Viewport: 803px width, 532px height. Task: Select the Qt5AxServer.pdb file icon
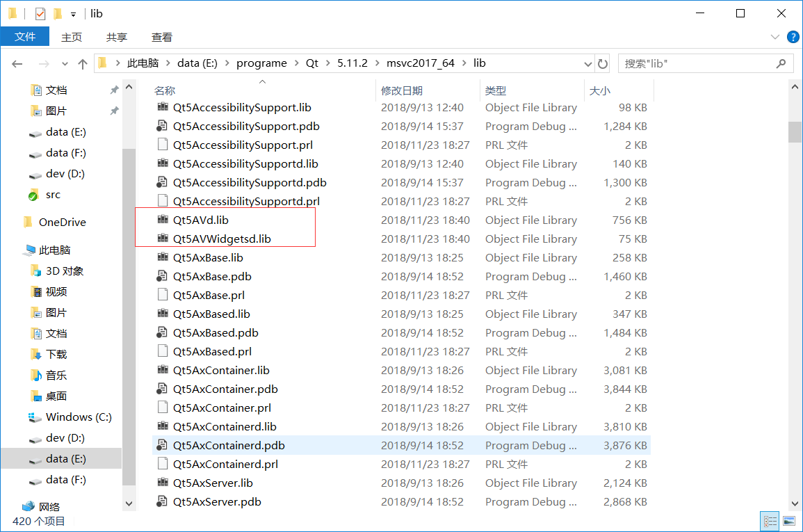point(163,501)
